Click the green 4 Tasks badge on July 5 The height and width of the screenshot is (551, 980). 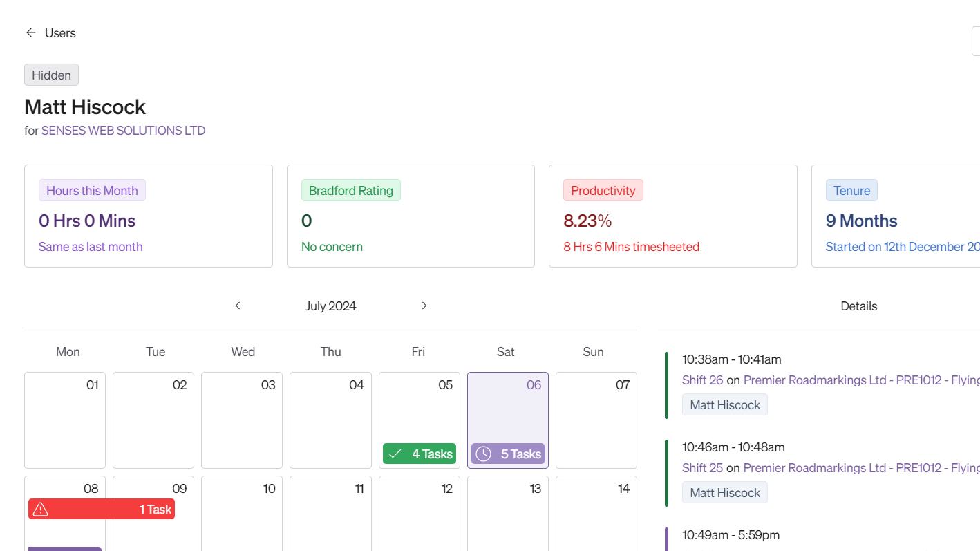(419, 454)
